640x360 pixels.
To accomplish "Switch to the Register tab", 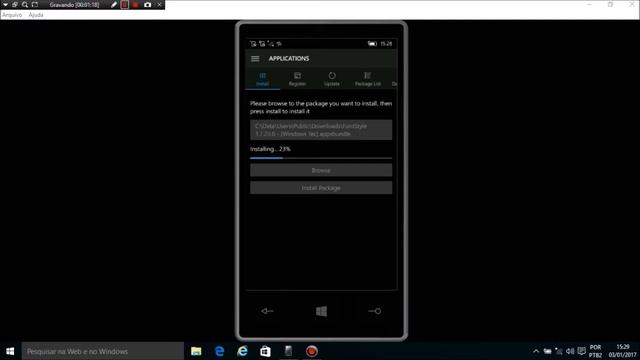I will point(297,79).
